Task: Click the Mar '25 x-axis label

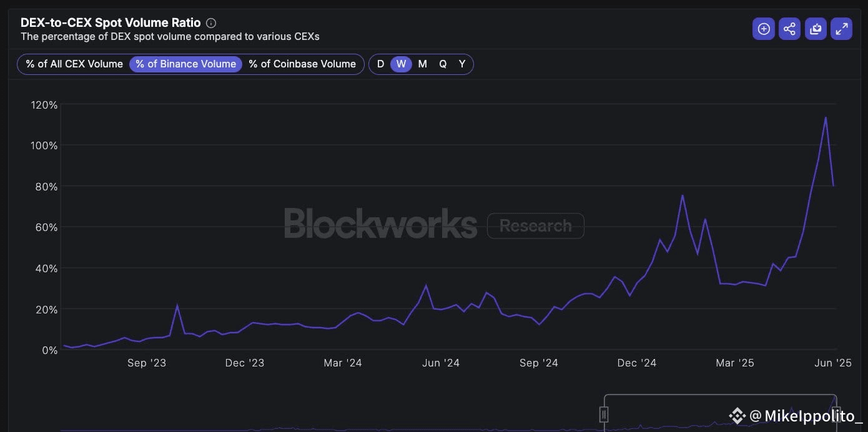Action: click(734, 363)
